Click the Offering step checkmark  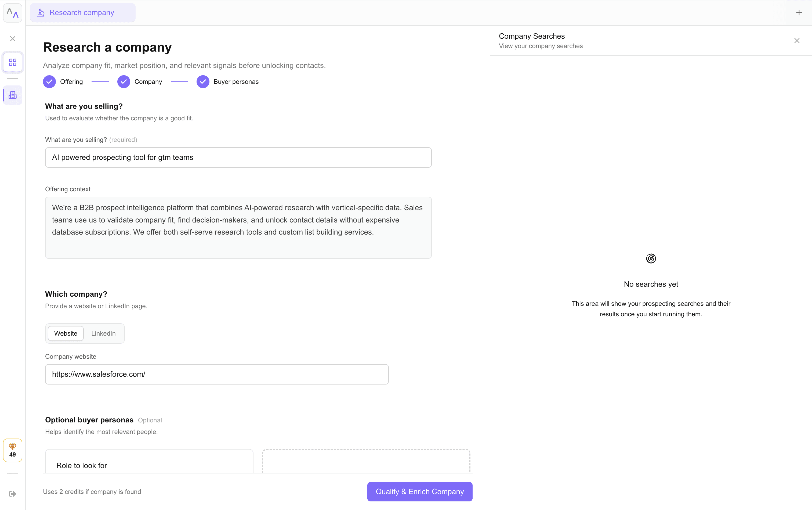49,82
